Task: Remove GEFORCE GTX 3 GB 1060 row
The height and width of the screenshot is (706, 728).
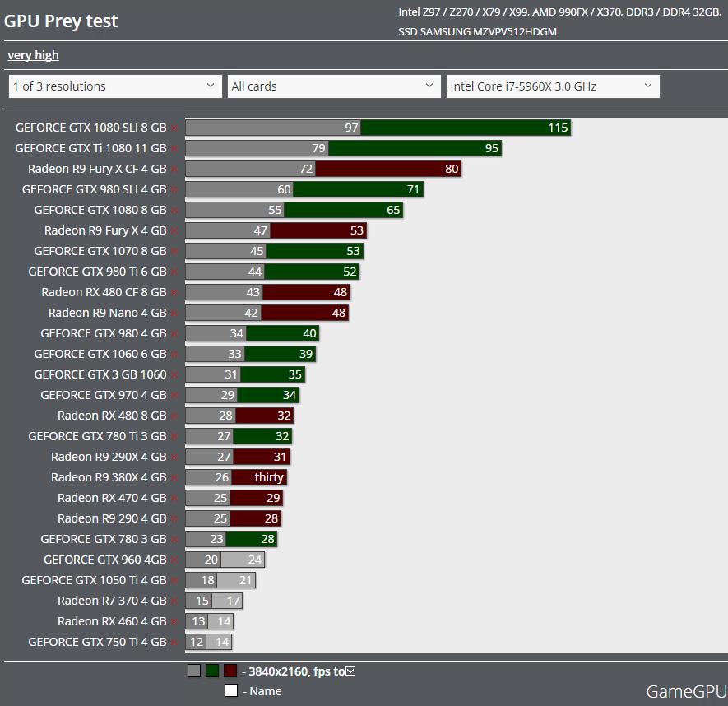Action: point(174,375)
